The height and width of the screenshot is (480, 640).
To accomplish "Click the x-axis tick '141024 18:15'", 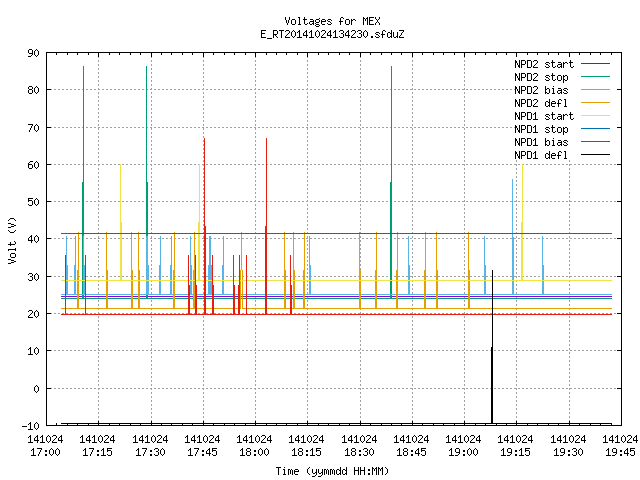I will point(307,446).
